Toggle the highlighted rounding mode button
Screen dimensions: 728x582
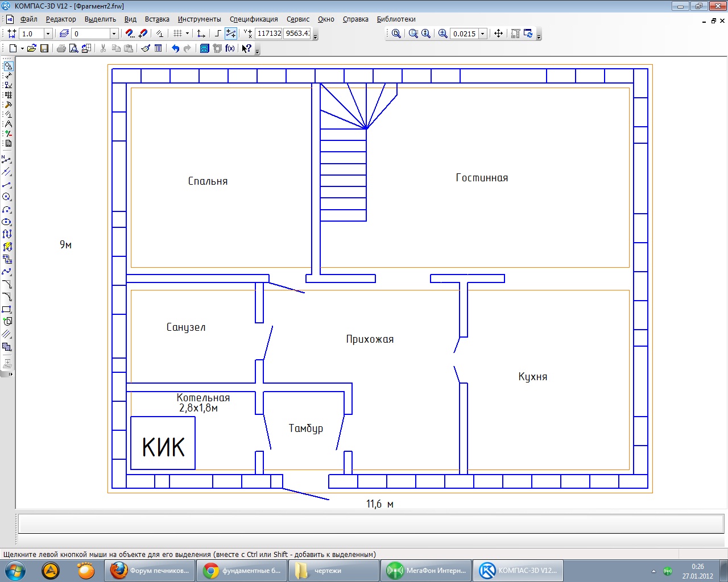pos(231,34)
